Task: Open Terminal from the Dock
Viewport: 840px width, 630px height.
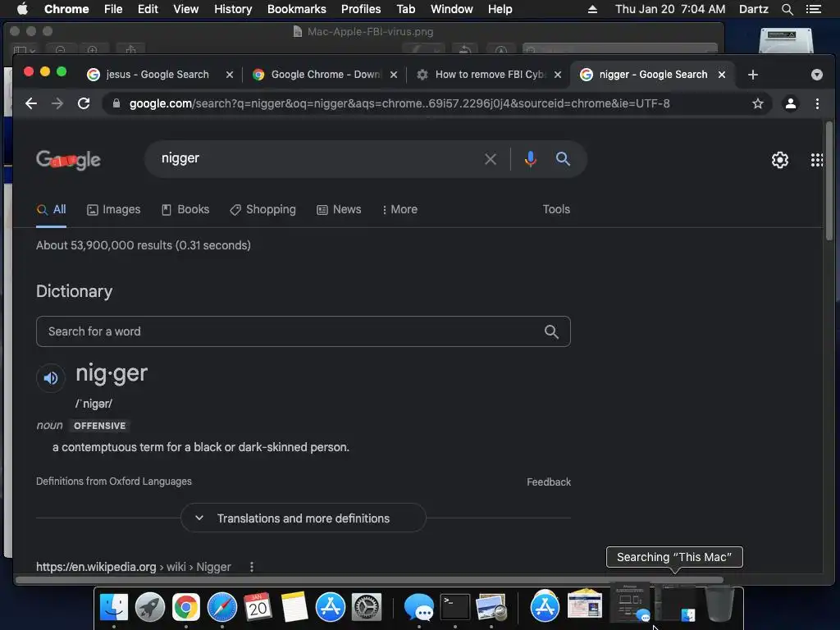Action: pos(455,607)
